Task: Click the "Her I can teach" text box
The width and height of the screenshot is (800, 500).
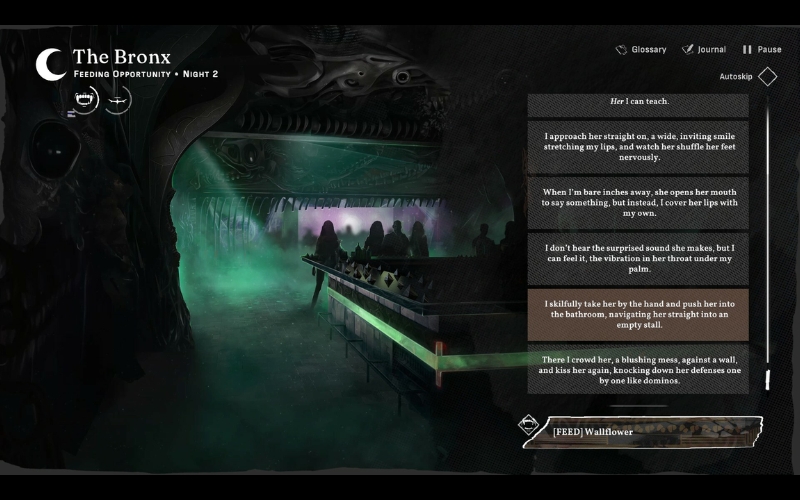Action: tap(638, 102)
